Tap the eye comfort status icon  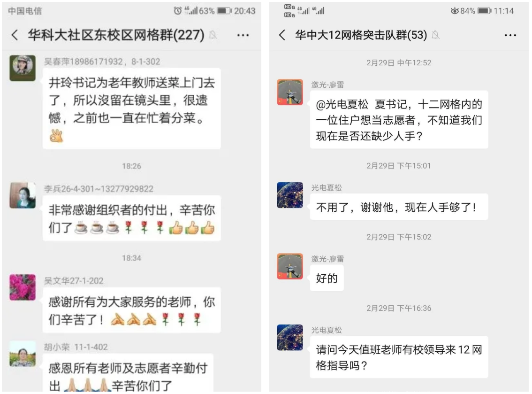454,11
